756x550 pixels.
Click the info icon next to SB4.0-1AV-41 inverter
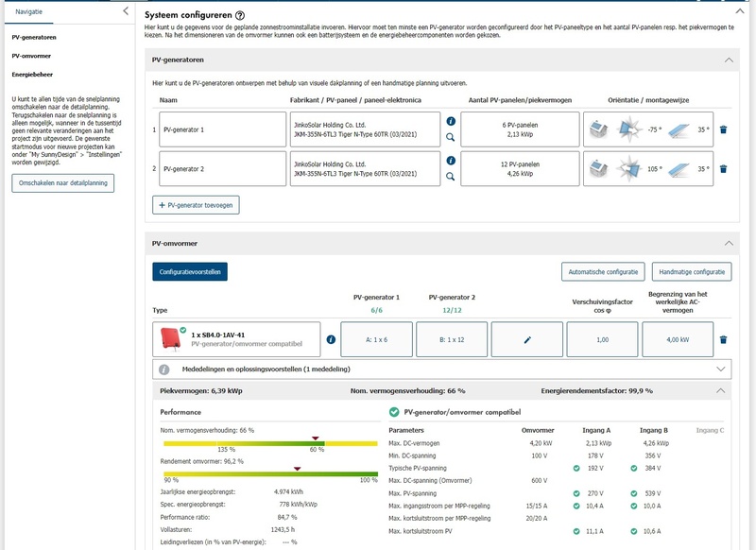click(x=331, y=339)
